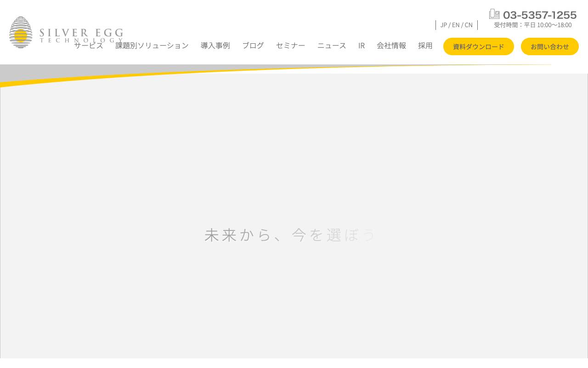Click the 未来から、今を選ぼう hero text
This screenshot has height=368, width=588.
[290, 235]
